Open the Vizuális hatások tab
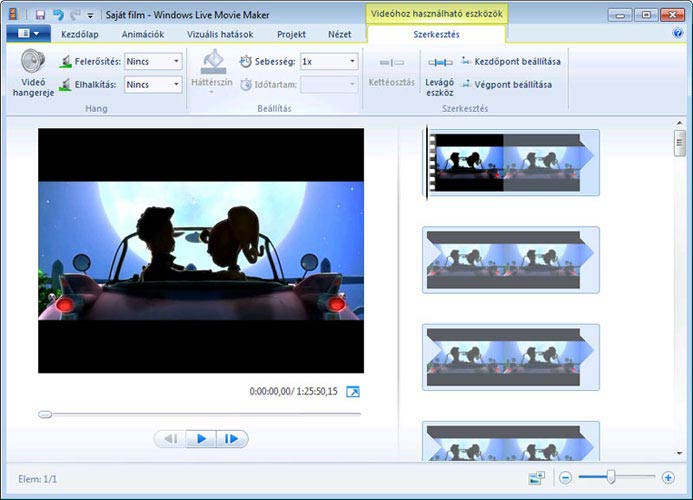The image size is (693, 500). 220,33
